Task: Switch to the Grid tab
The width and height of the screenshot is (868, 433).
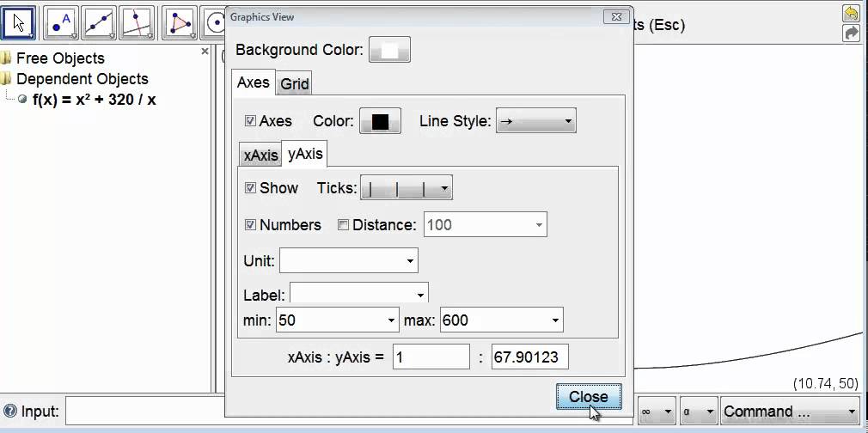Action: click(295, 83)
